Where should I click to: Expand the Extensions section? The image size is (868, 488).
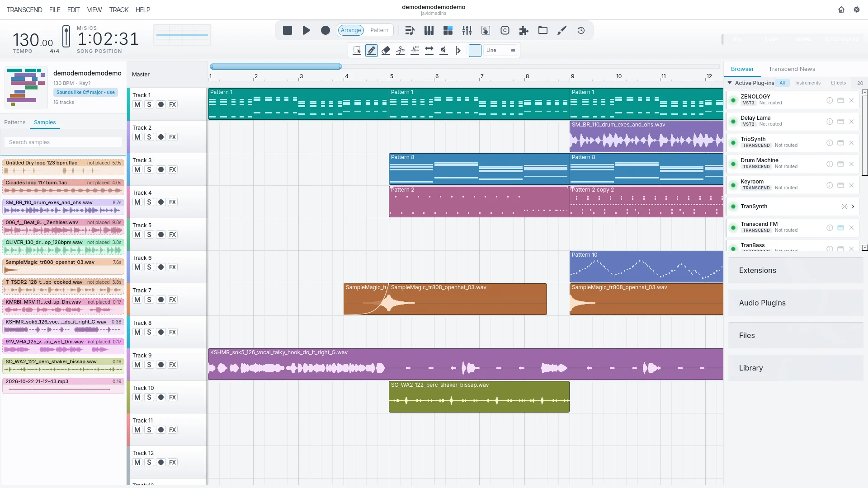click(796, 271)
